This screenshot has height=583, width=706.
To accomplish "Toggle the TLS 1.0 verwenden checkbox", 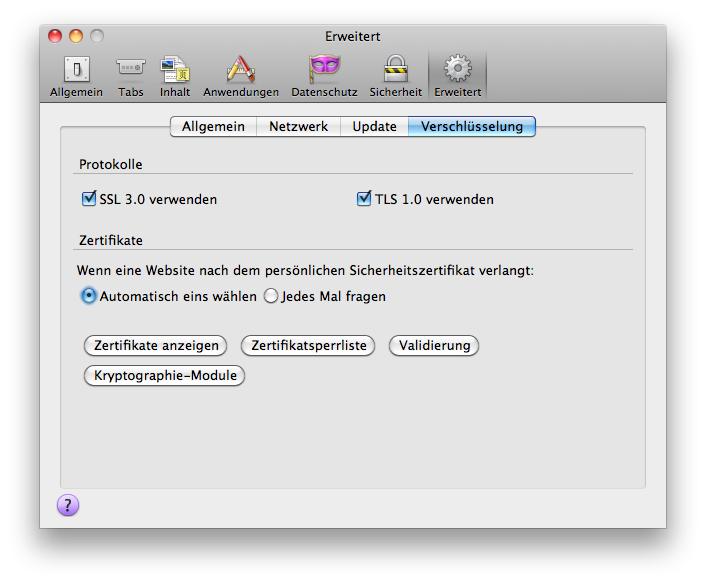I will [x=364, y=199].
